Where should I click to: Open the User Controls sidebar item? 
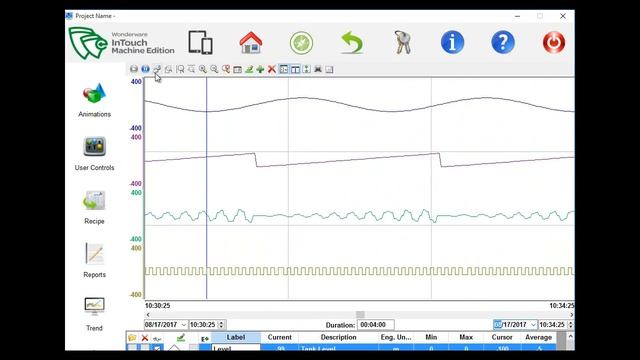click(94, 154)
